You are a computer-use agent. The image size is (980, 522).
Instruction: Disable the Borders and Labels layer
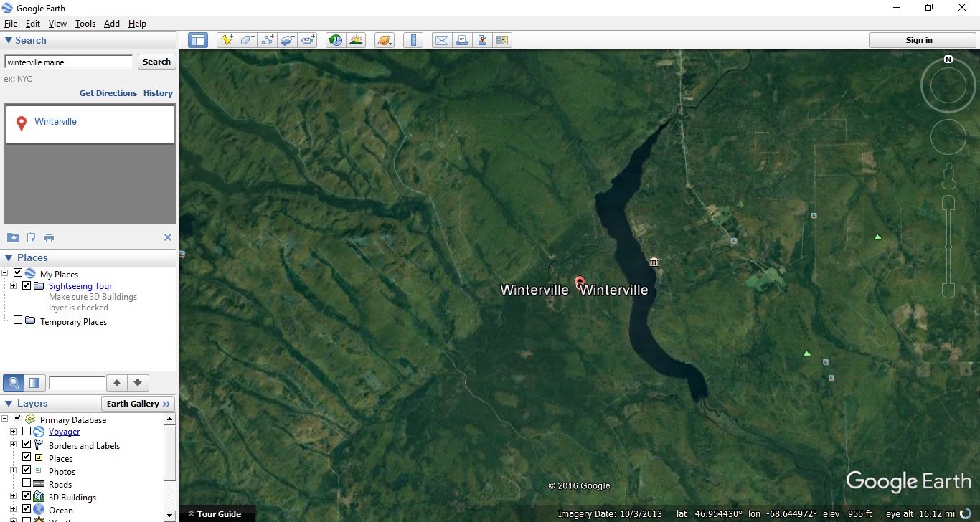click(27, 445)
